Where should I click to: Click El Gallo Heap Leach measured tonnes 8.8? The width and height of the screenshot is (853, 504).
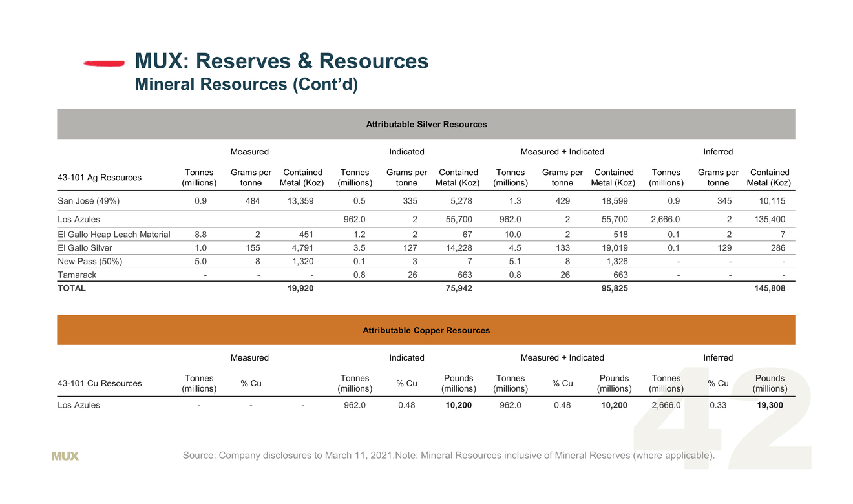201,235
